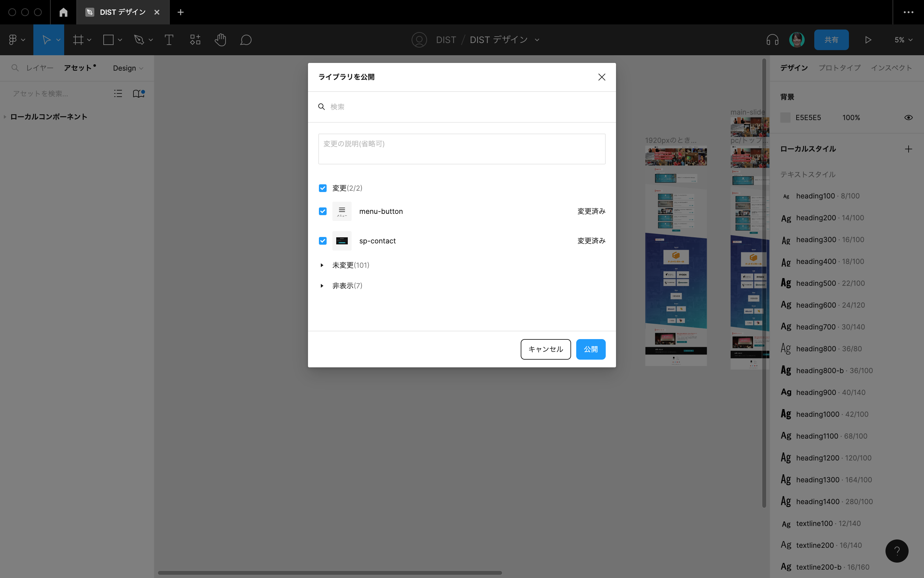
Task: Click the 変更の説明 description field
Action: pos(462,149)
